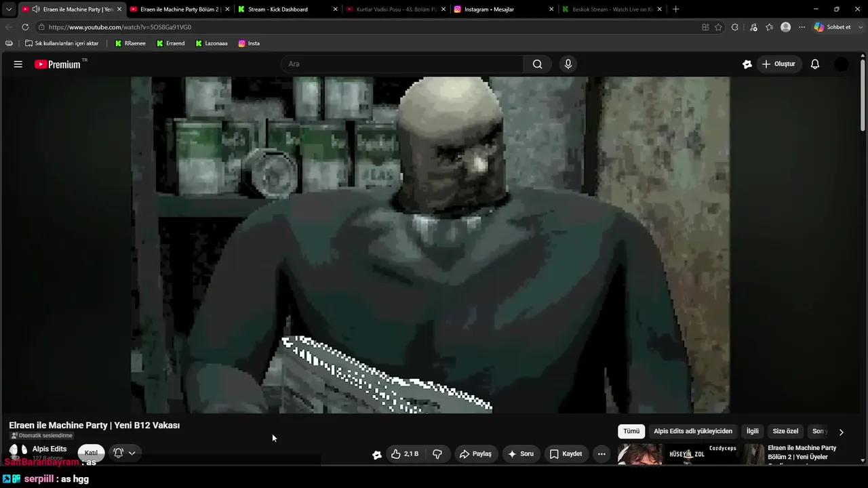Open the tab search dropdown arrow
The width and height of the screenshot is (868, 488).
coord(9,9)
